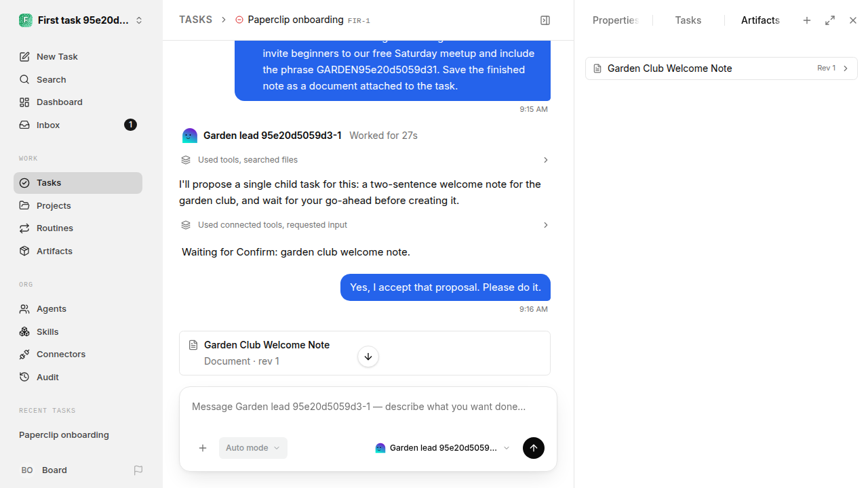Switch to the Tasks tab in right panel

[688, 20]
